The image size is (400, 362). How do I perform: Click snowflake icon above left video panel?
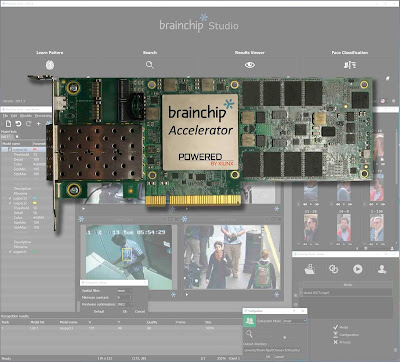81,219
